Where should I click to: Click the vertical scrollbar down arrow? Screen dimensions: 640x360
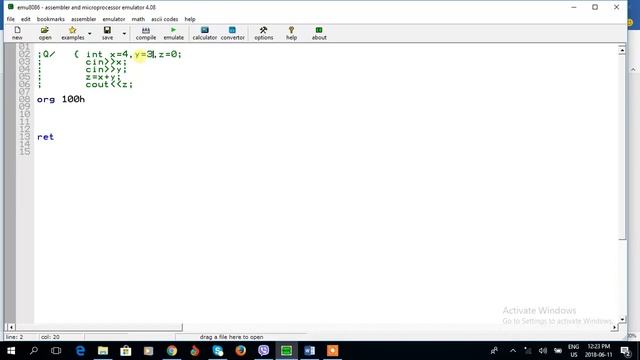[622, 319]
